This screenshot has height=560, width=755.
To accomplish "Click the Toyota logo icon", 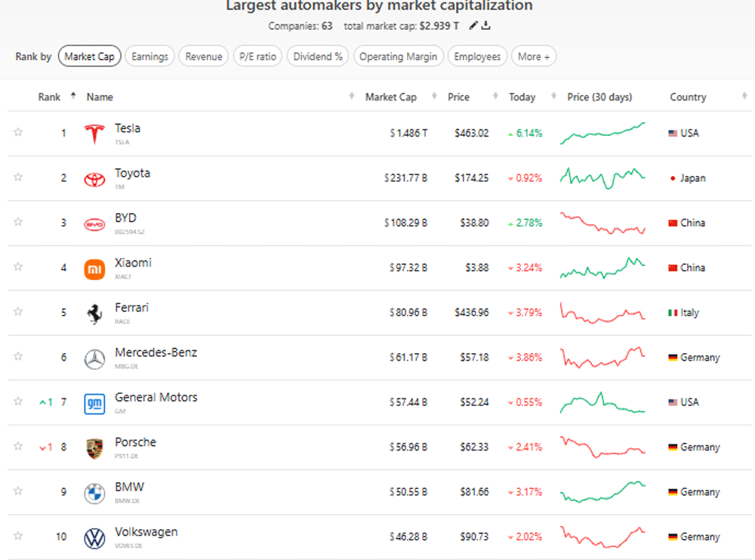I will tap(94, 178).
